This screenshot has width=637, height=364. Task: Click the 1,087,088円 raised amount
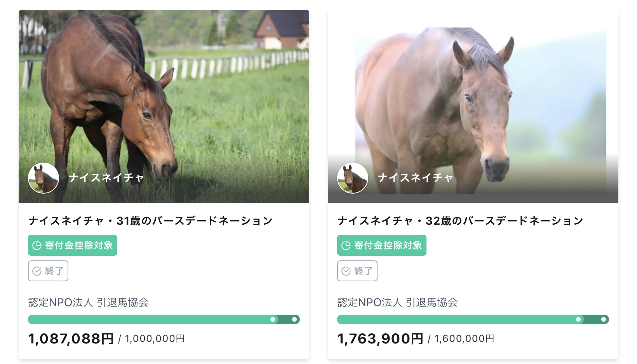pos(71,338)
